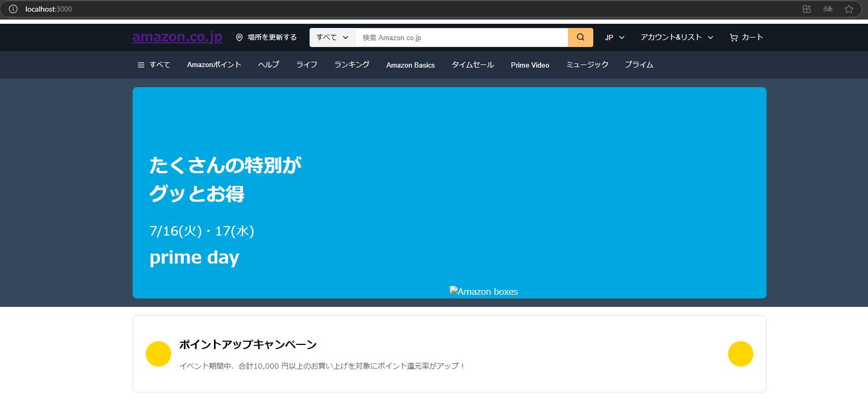Open ランキング in navigation bar

[x=352, y=65]
